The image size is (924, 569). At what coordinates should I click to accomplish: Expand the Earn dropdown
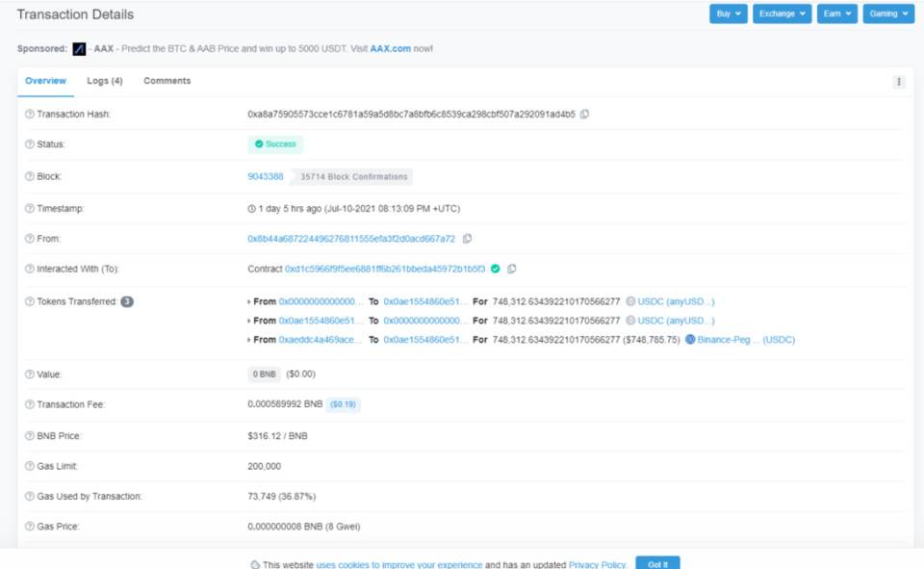[x=836, y=13]
